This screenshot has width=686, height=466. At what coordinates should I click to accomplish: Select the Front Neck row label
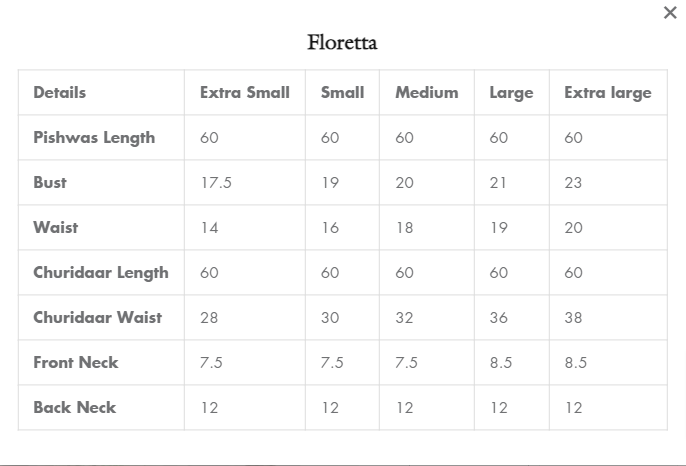(x=76, y=362)
